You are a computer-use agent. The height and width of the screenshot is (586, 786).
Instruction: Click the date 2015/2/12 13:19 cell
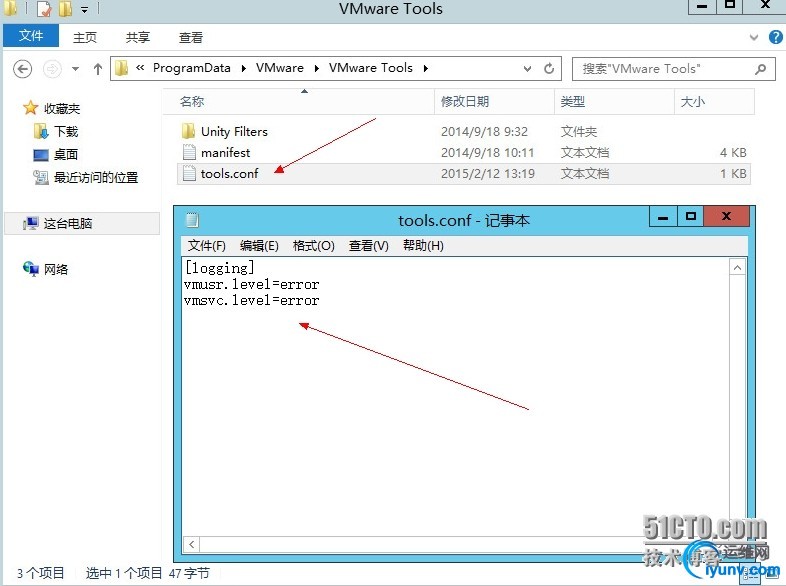click(488, 173)
